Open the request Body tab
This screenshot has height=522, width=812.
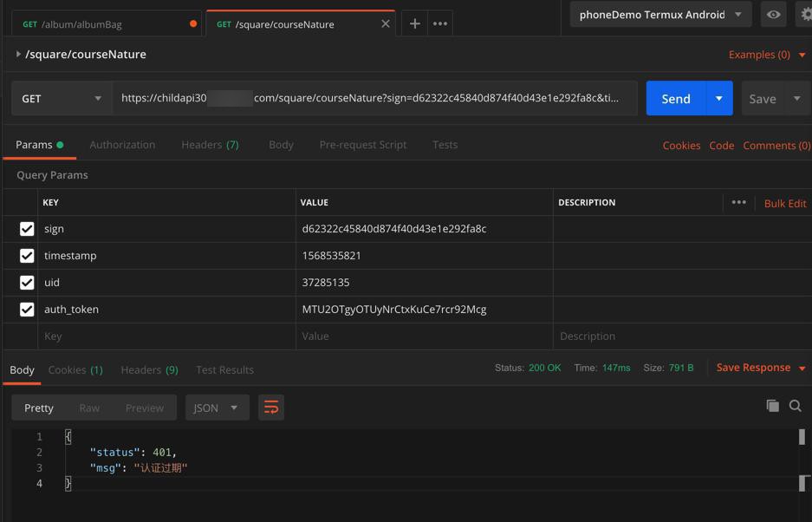pyautogui.click(x=281, y=145)
